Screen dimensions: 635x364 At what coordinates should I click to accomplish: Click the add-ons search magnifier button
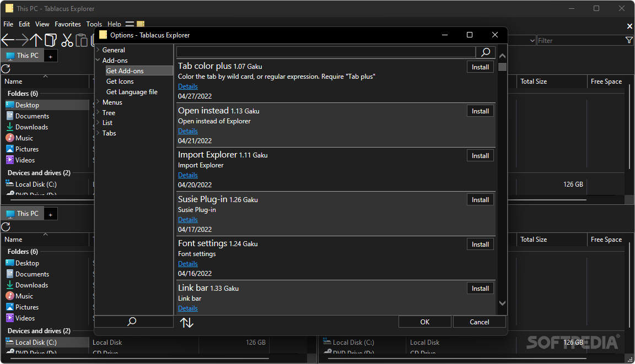point(486,52)
